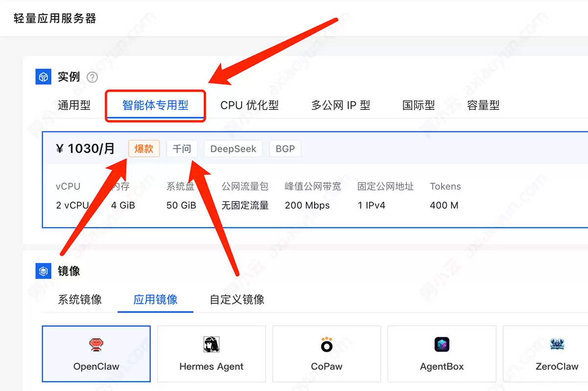Click the 爆款 orange tag

(x=144, y=149)
